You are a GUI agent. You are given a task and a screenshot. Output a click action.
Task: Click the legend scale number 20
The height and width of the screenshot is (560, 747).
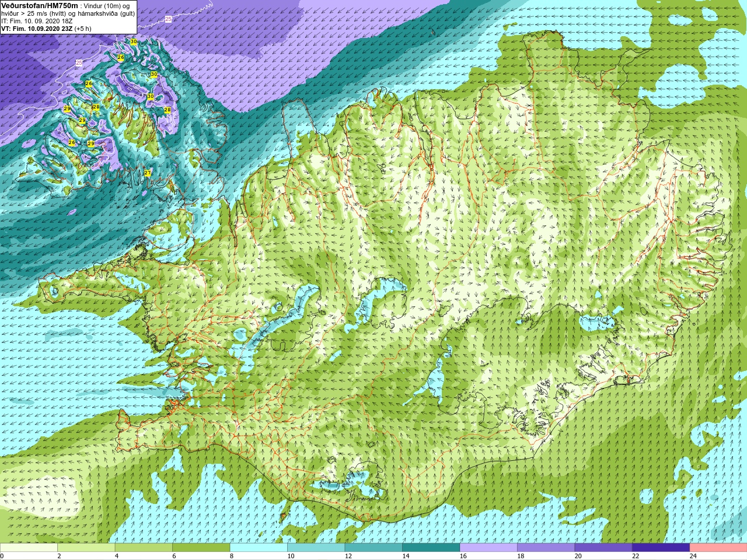click(578, 556)
